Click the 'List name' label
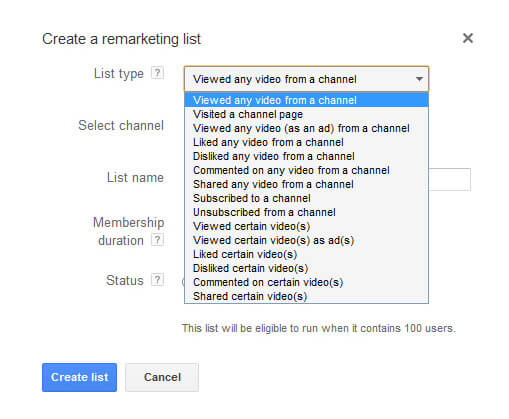509x419 pixels. click(x=135, y=177)
